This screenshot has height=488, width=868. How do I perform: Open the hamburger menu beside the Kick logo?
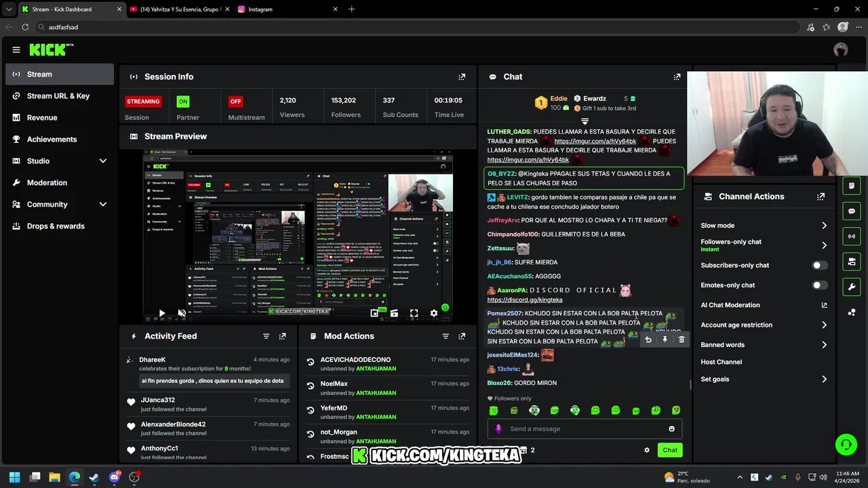tap(16, 49)
